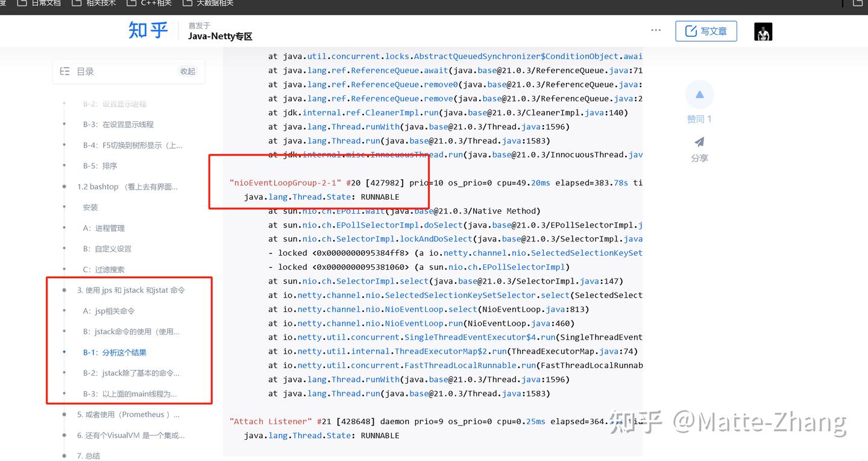Jump to A:进程管理 in directory
This screenshot has height=461, width=868.
click(x=104, y=228)
